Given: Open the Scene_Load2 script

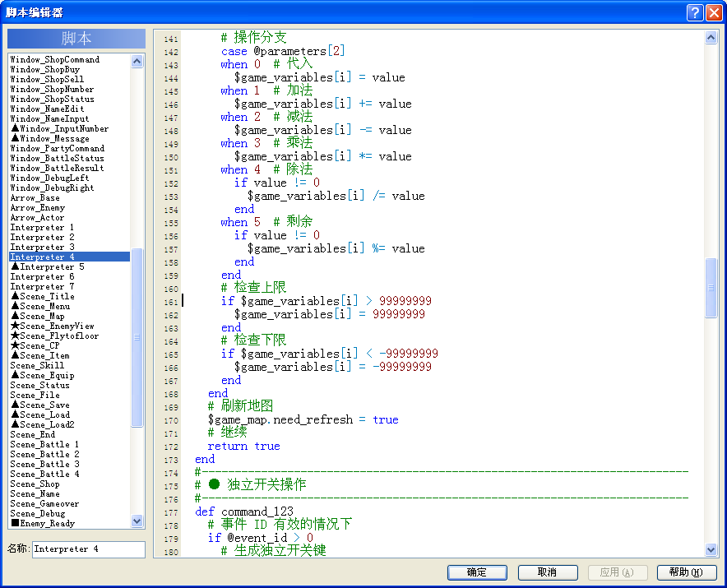Looking at the screenshot, I should [x=70, y=425].
